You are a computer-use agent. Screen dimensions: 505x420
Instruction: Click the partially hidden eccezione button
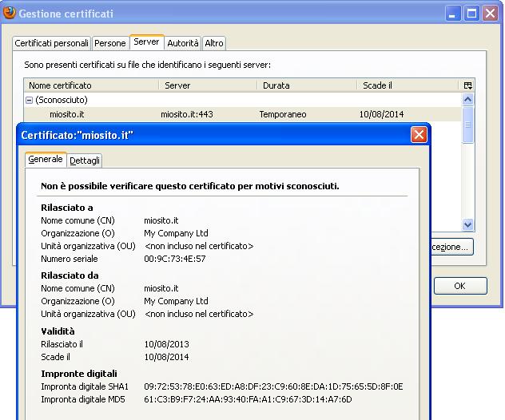coord(452,247)
